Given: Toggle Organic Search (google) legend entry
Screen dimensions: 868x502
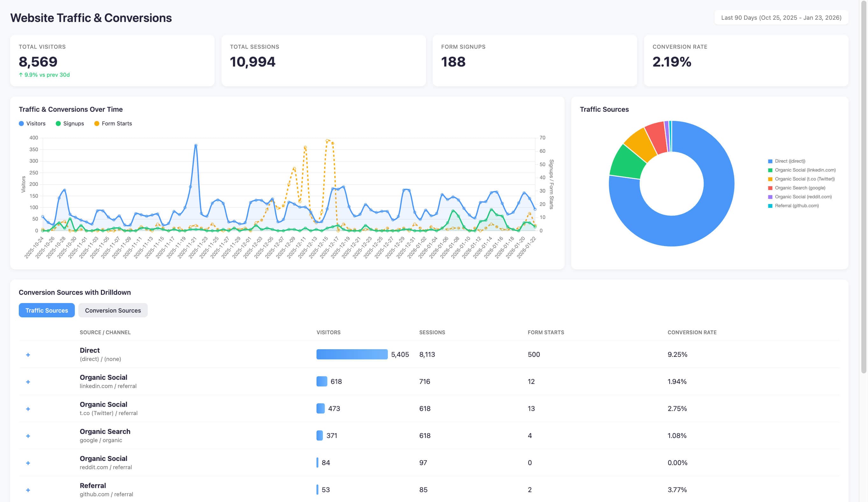Looking at the screenshot, I should point(800,188).
